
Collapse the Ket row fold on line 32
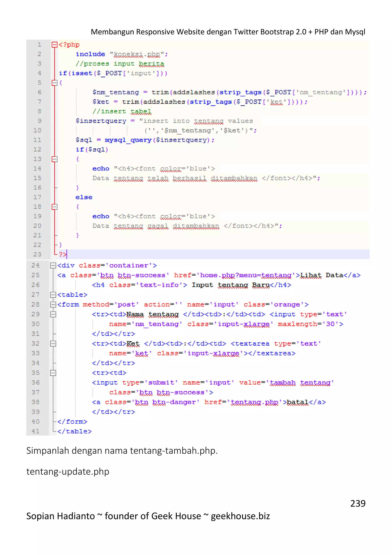pyautogui.click(x=53, y=343)
